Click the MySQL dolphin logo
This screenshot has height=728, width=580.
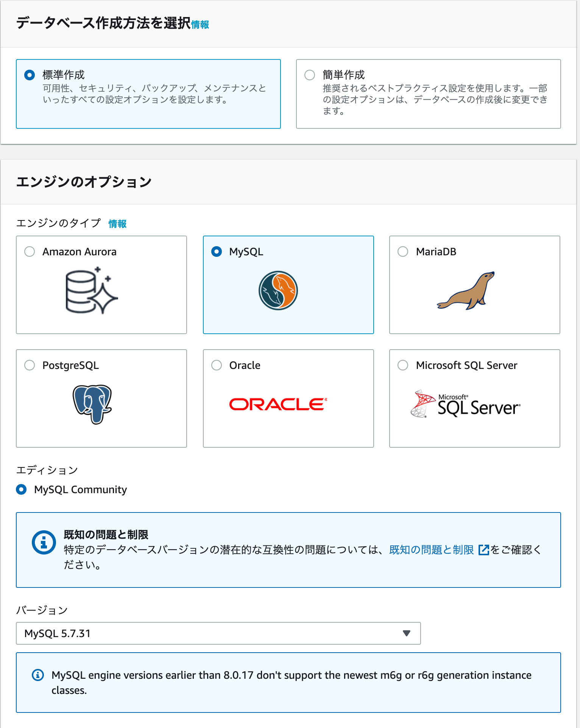[x=278, y=291]
